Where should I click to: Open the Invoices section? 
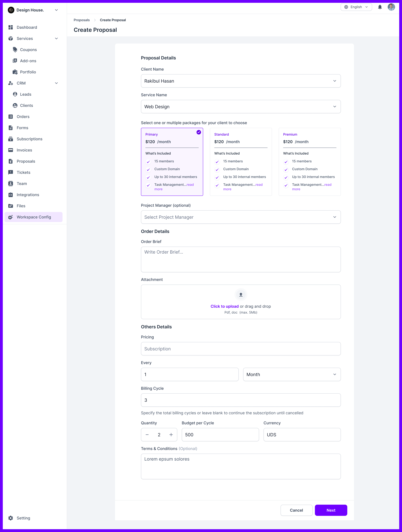pyautogui.click(x=24, y=150)
